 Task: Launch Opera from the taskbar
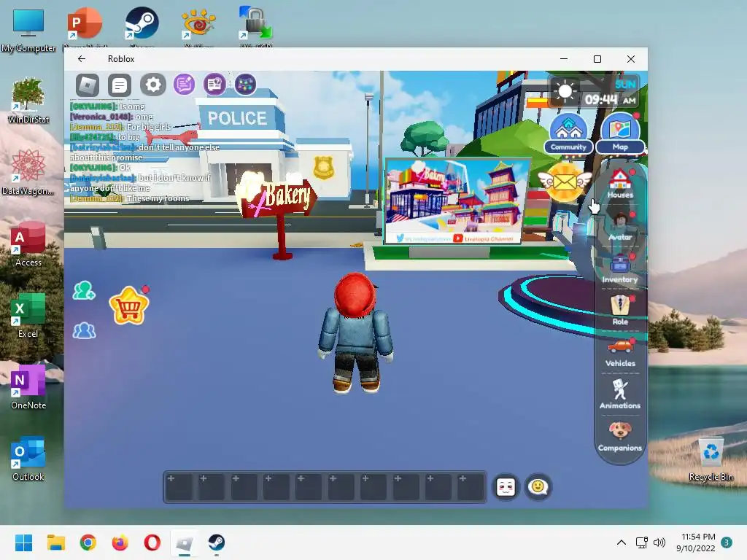click(x=152, y=542)
